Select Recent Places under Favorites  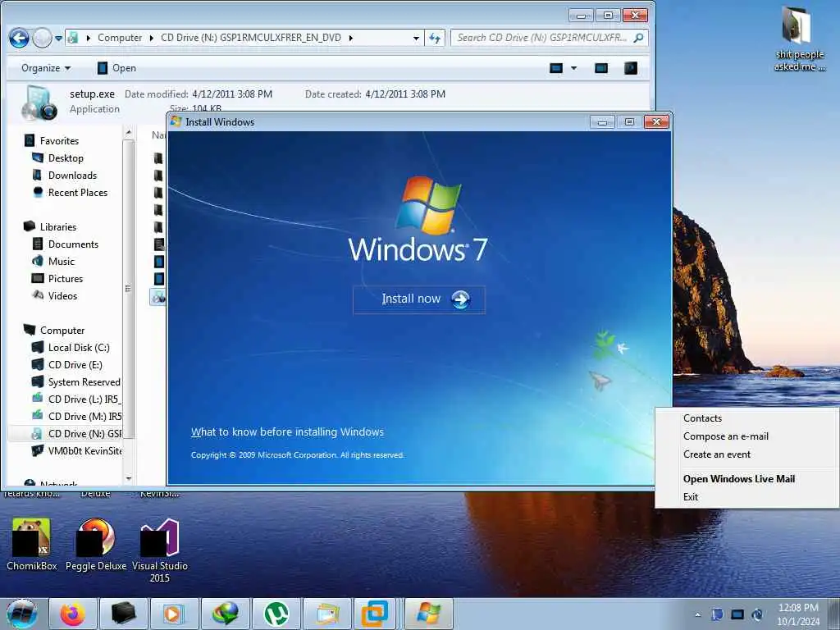[78, 192]
